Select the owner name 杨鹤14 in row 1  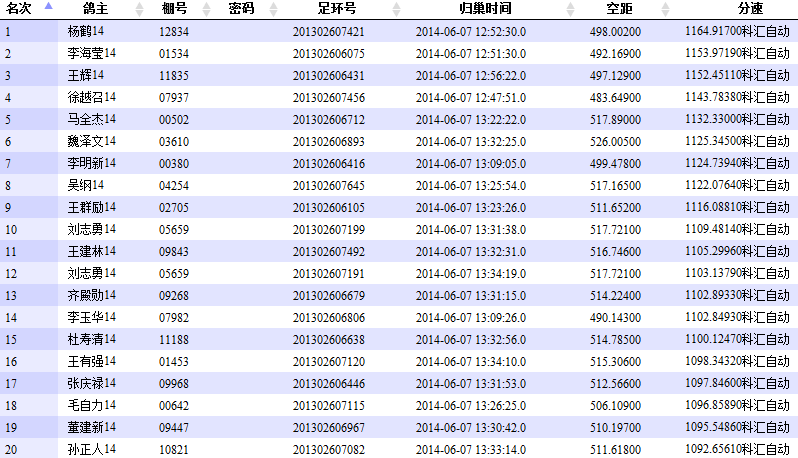click(x=86, y=31)
